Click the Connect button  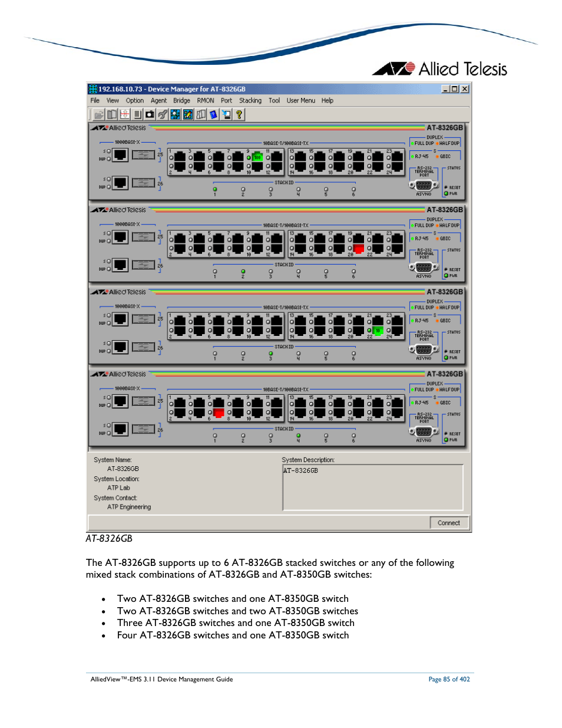[x=449, y=523]
